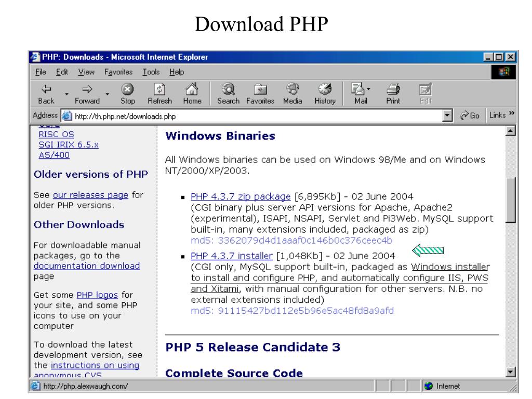Viewport: 532px width, 399px height.
Task: Click the address field URL text
Action: [x=125, y=116]
